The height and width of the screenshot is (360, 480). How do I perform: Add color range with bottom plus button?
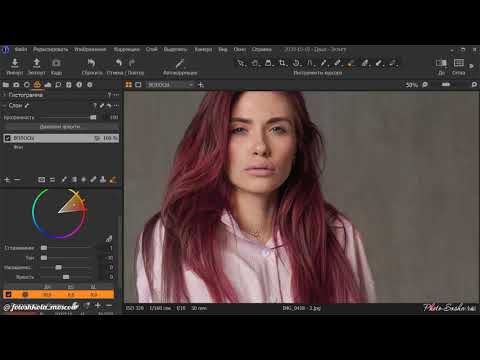coord(98,305)
